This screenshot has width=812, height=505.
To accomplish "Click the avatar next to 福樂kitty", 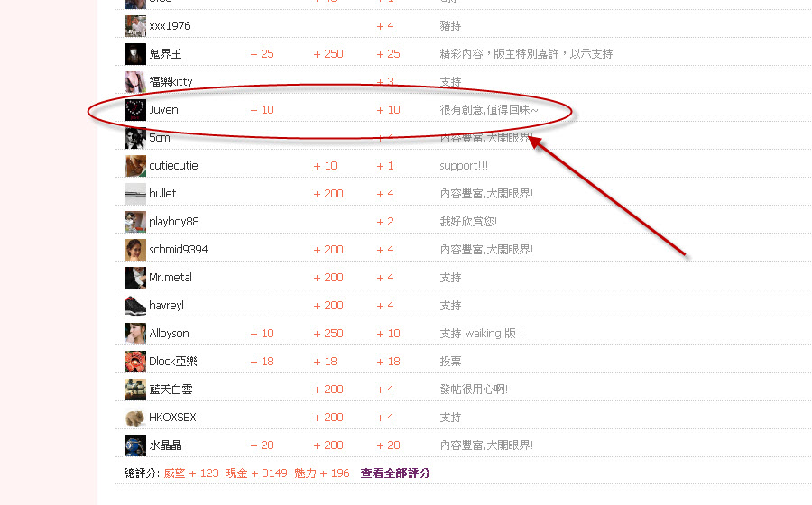I will point(134,82).
